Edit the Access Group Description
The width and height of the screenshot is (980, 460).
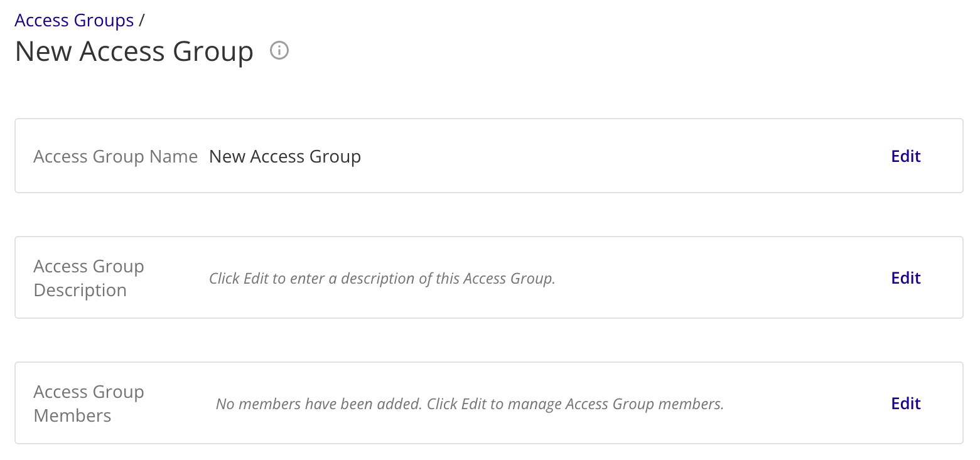coord(906,278)
